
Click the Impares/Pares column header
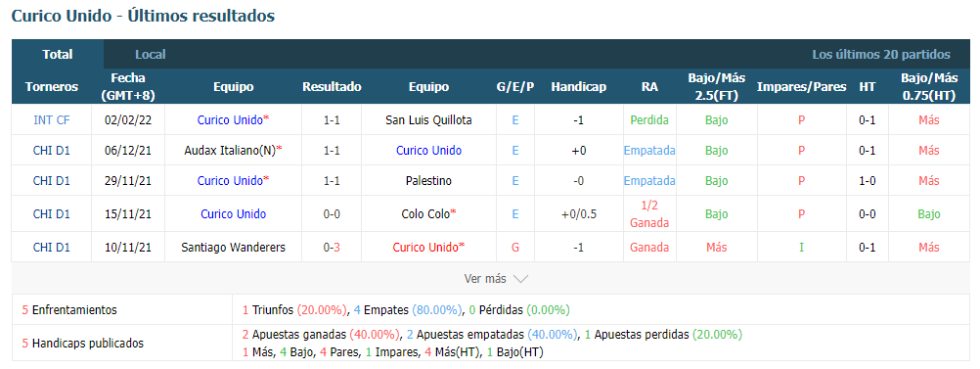click(801, 87)
